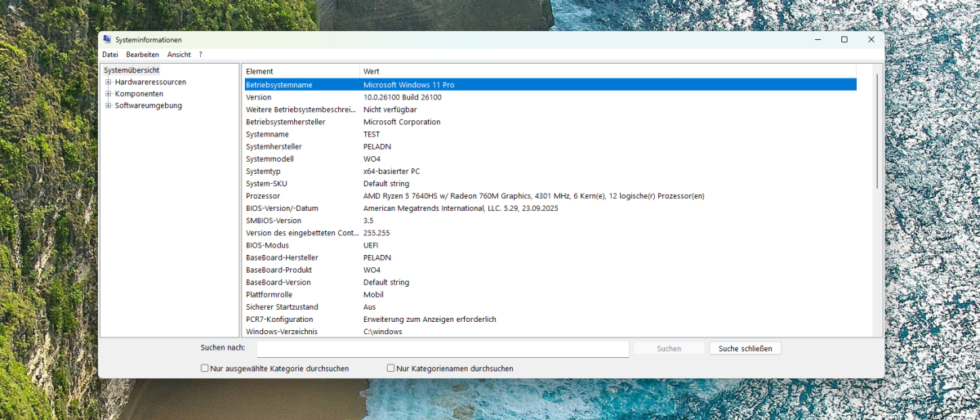This screenshot has height=420, width=980.
Task: Click the value UEFI
Action: tap(371, 245)
